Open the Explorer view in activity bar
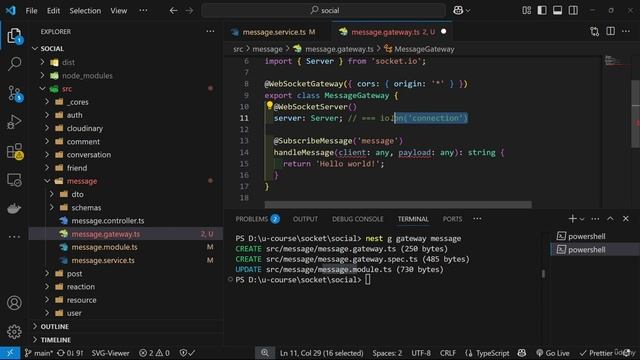 click(x=14, y=36)
